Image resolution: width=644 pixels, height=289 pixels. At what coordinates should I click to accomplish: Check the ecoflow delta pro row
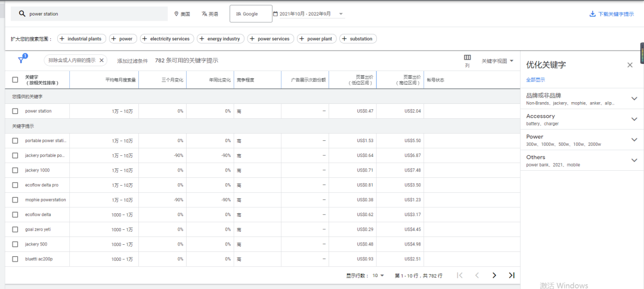coord(15,185)
